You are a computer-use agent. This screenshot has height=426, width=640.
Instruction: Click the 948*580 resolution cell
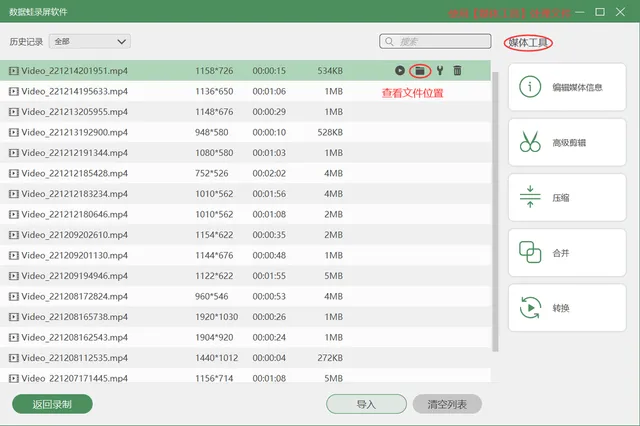(x=211, y=132)
